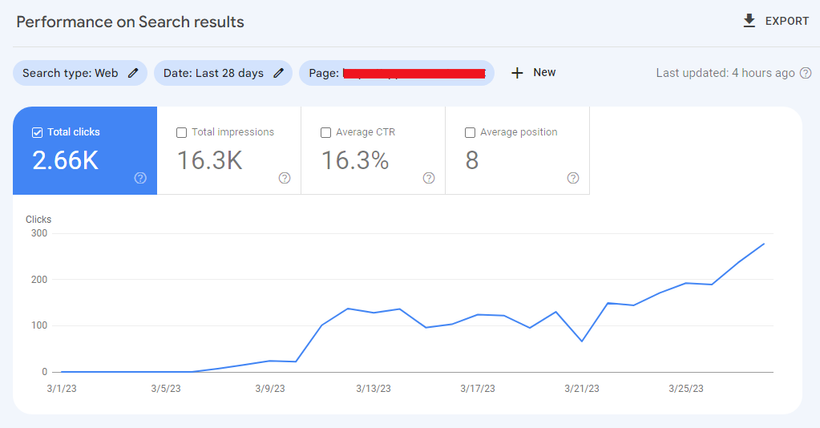The height and width of the screenshot is (428, 820).
Task: Edit the Search type: Web filter pencil
Action: (x=134, y=73)
